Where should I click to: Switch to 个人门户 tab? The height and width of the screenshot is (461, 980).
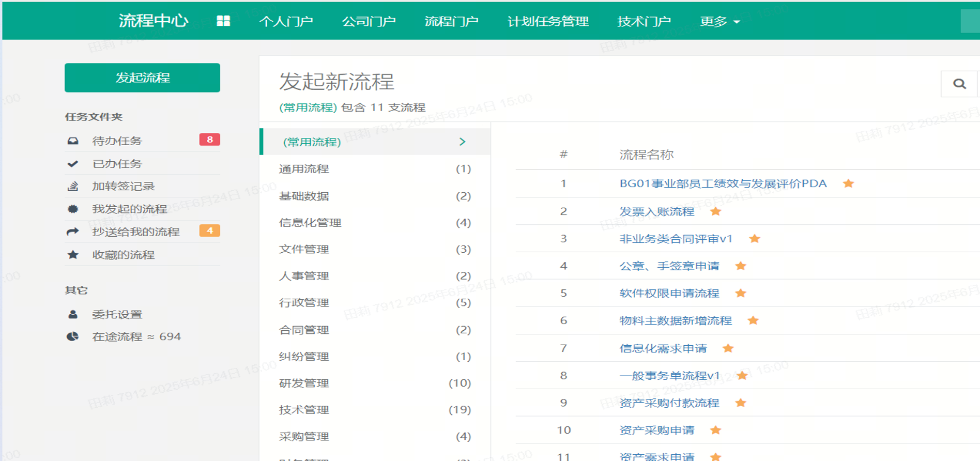(x=286, y=22)
